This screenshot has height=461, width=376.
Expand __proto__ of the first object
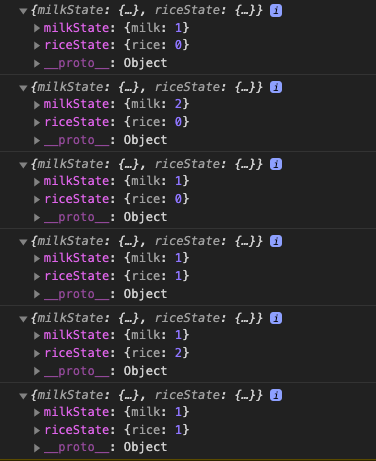click(37, 64)
